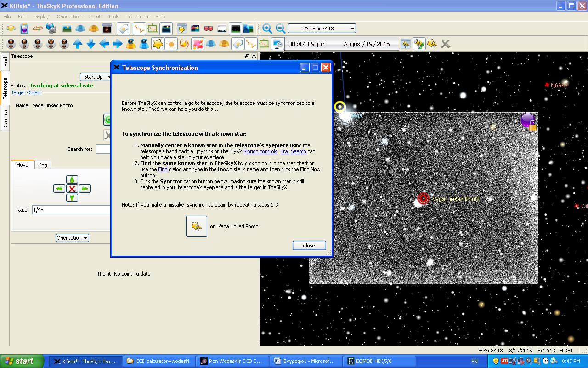Look south with the S compass button

pyautogui.click(x=38, y=44)
